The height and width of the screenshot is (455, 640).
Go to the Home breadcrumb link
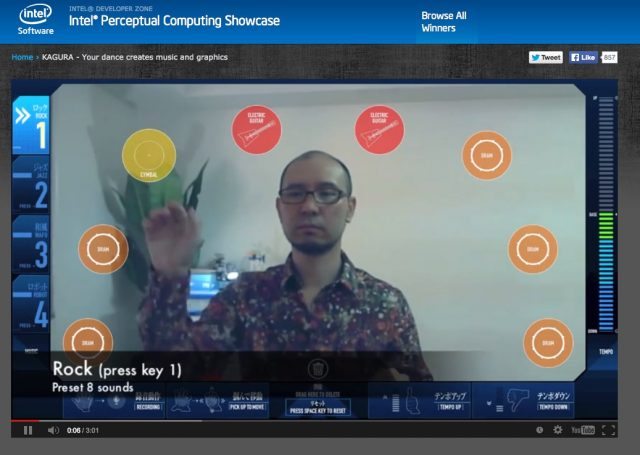[x=21, y=57]
